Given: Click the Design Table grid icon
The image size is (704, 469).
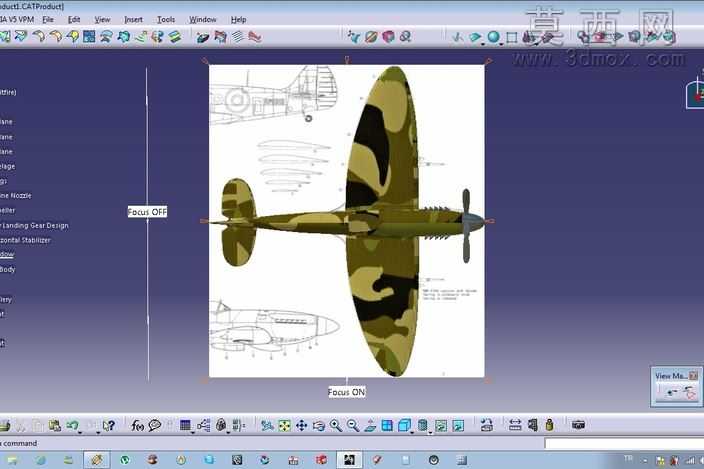Looking at the screenshot, I should pos(185,425).
